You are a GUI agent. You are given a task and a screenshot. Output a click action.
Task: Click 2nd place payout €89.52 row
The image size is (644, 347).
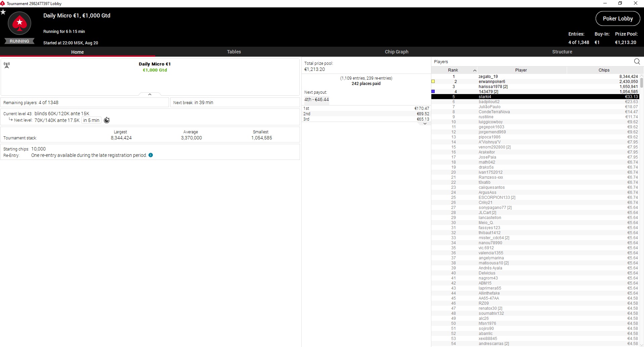(366, 114)
